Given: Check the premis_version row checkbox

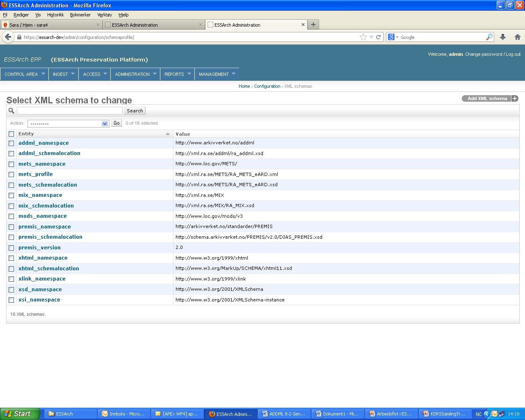Looking at the screenshot, I should [x=11, y=248].
